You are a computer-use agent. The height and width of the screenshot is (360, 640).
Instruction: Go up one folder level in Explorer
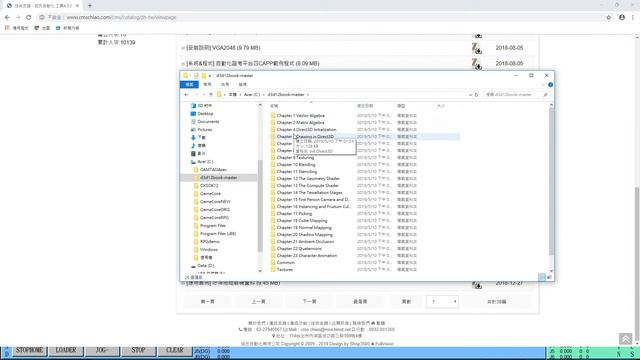click(x=211, y=95)
